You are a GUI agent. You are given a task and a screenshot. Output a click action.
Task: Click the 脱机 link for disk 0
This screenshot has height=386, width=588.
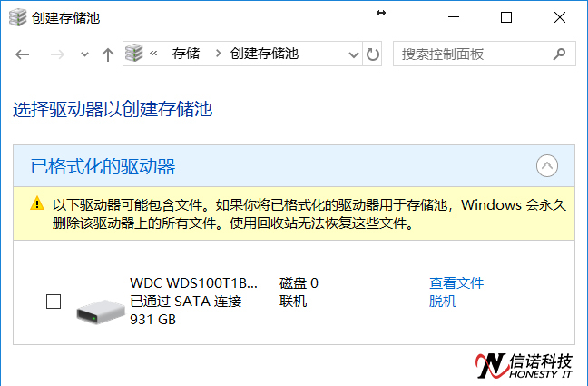pos(443,302)
